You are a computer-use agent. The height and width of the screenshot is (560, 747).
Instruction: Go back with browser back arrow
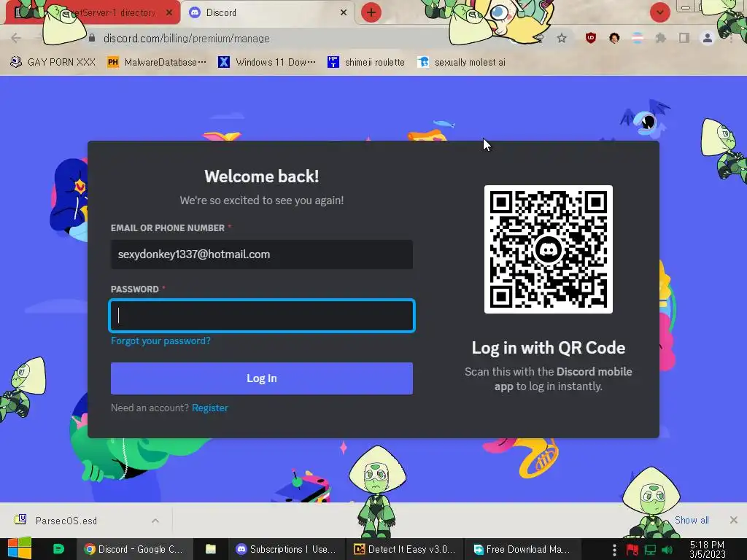(x=16, y=38)
